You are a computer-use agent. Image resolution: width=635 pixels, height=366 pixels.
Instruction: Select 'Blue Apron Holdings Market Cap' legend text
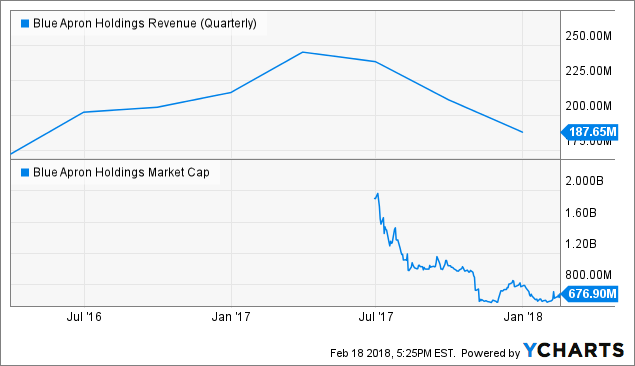[x=121, y=172]
